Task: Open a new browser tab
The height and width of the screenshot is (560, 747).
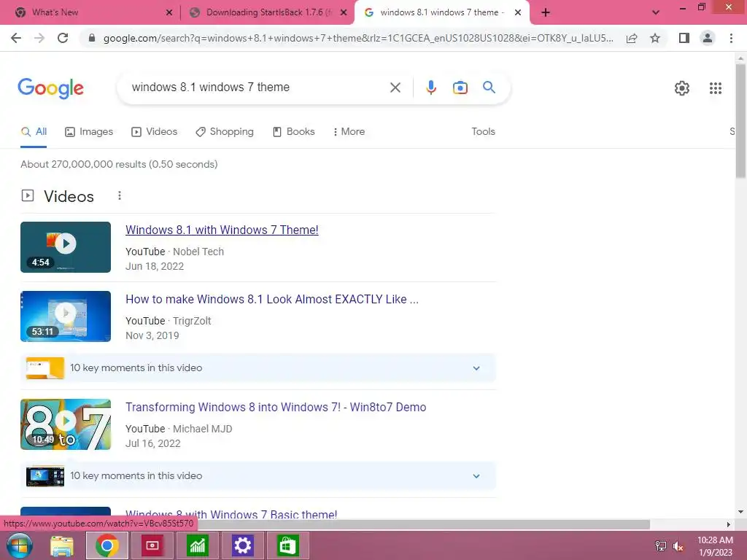Action: click(x=546, y=12)
